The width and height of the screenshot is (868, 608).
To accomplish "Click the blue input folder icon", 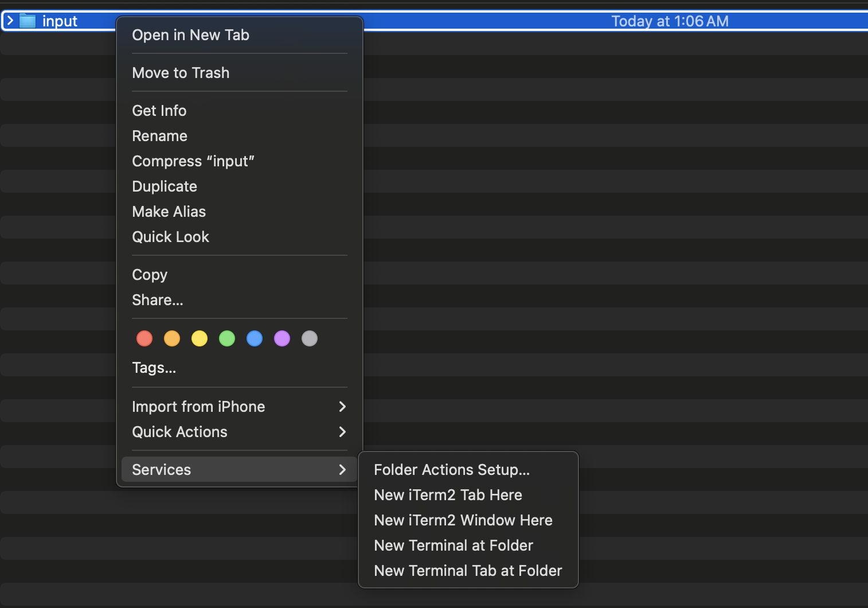I will pyautogui.click(x=28, y=21).
